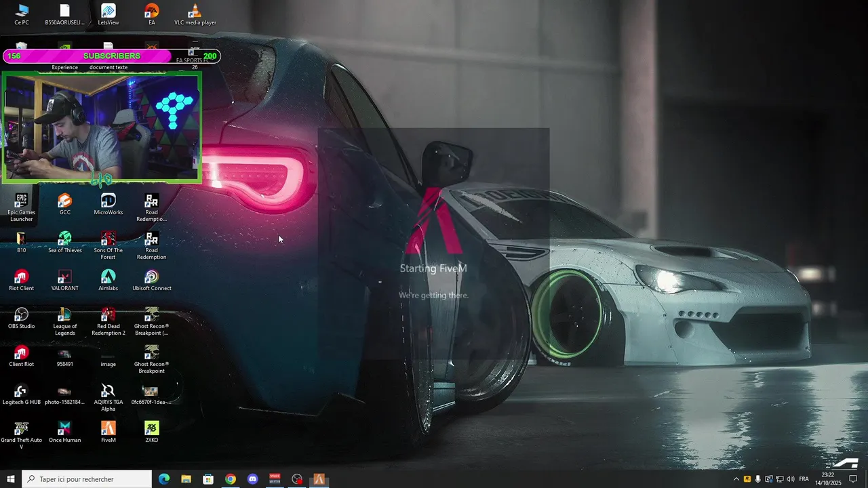
Task: Select the 0fc6670f-1dea image file
Action: pyautogui.click(x=152, y=394)
